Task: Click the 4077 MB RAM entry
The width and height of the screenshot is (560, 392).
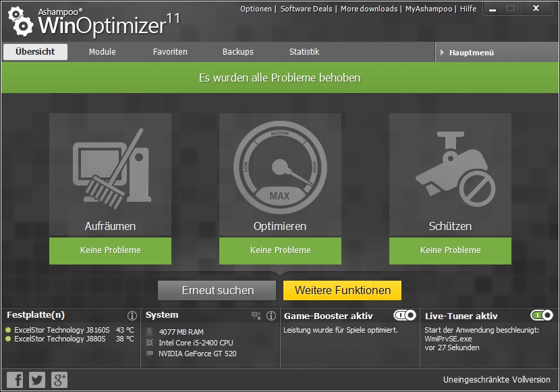Action: 181,332
